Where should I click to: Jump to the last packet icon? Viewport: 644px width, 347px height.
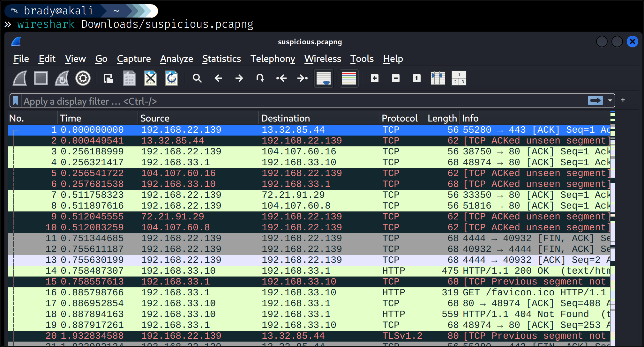pyautogui.click(x=302, y=78)
